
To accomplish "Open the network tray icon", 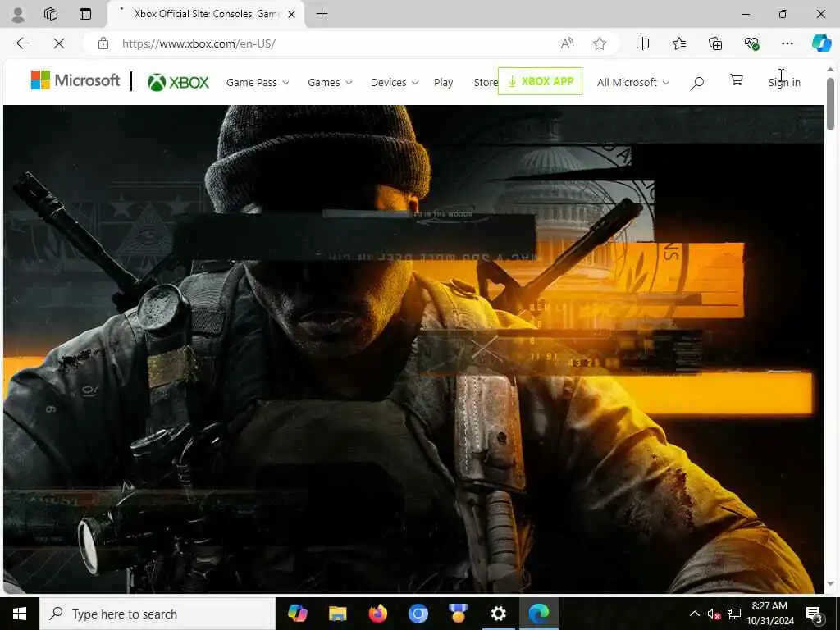I will (734, 614).
